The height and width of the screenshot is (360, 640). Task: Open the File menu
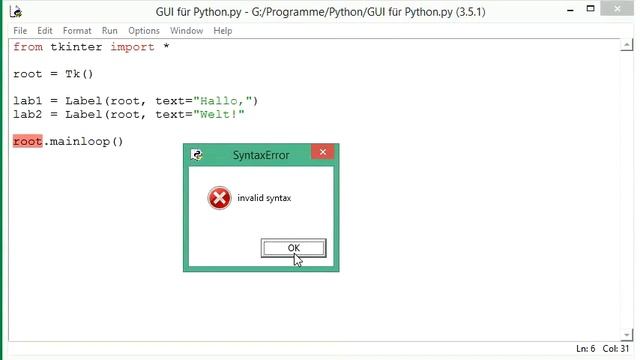(x=20, y=31)
